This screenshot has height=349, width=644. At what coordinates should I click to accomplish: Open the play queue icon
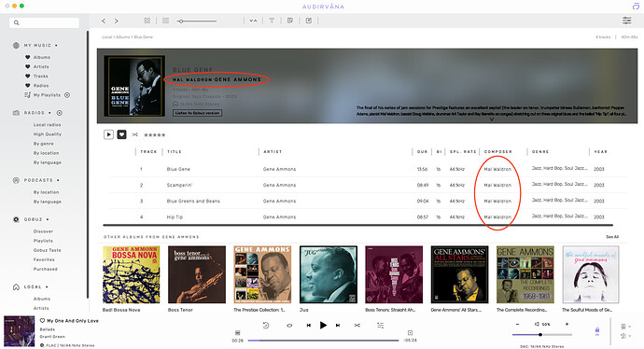(380, 325)
